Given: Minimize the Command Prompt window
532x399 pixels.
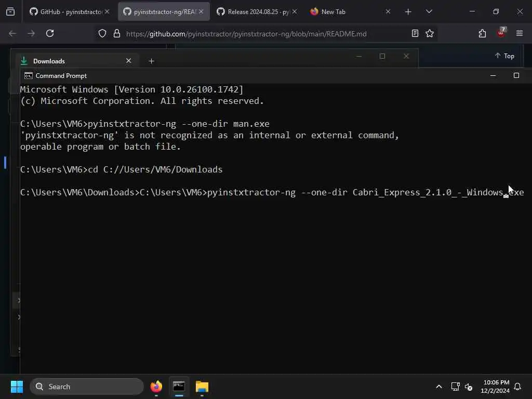Looking at the screenshot, I should 493,76.
